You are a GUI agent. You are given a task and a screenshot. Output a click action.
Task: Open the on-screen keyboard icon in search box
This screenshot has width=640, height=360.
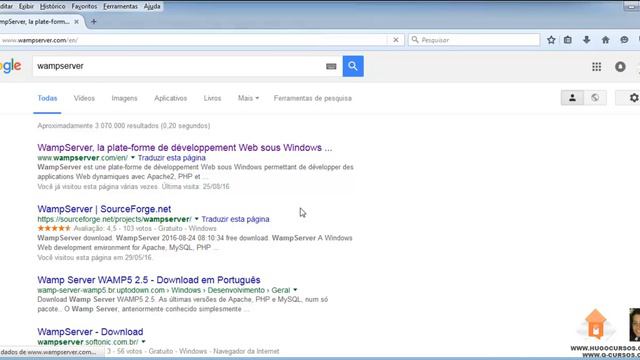(331, 67)
